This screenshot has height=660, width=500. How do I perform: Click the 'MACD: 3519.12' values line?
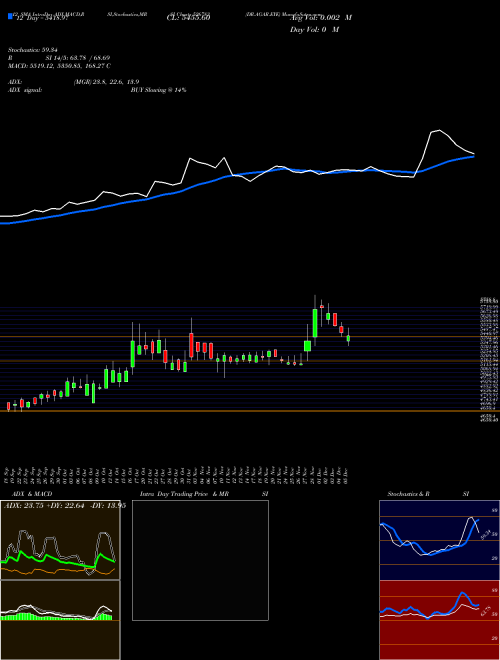(x=59, y=66)
